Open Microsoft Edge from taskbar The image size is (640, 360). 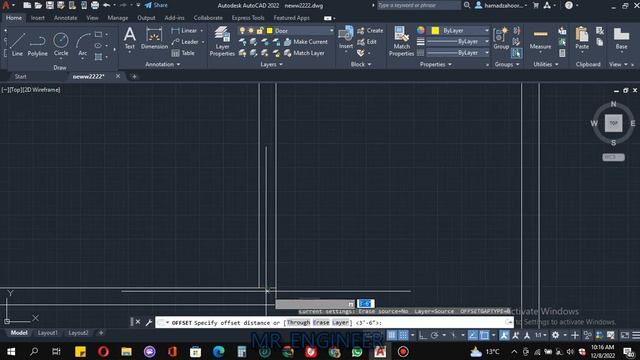pos(218,351)
